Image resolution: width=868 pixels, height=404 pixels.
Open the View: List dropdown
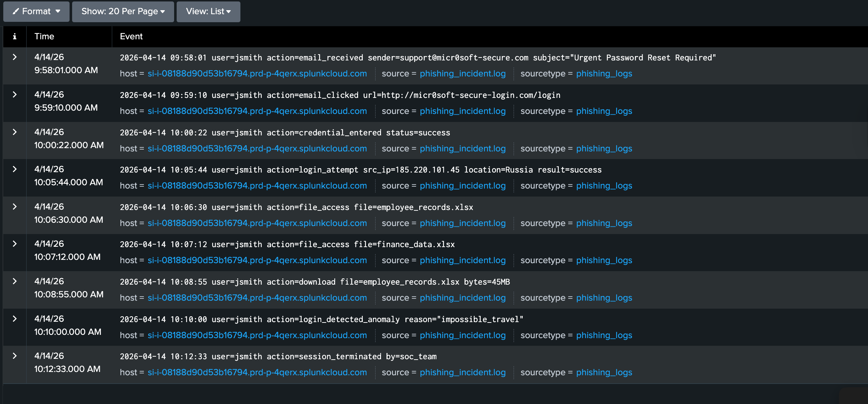coord(208,12)
